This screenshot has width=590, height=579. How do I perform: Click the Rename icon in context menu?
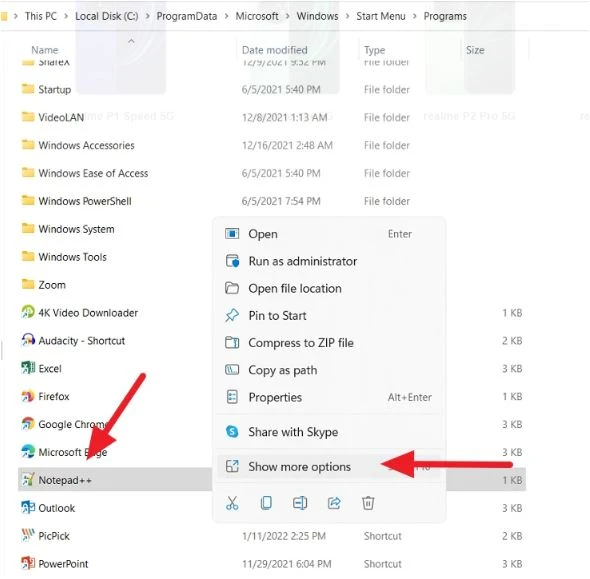click(x=300, y=503)
